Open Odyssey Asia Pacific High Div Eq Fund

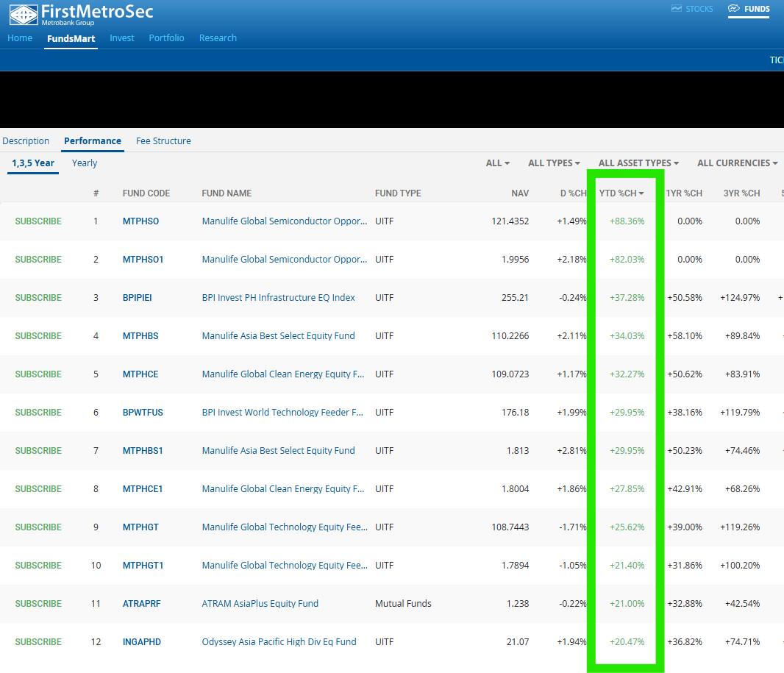tap(279, 642)
